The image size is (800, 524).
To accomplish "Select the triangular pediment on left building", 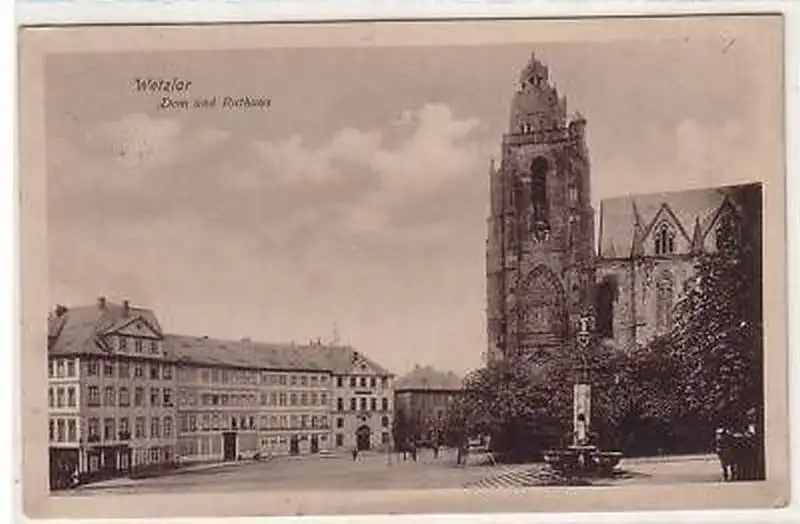I will coord(133,327).
